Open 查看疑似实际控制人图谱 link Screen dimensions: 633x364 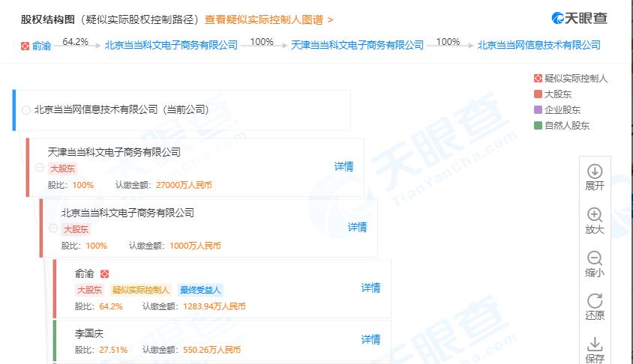268,19
